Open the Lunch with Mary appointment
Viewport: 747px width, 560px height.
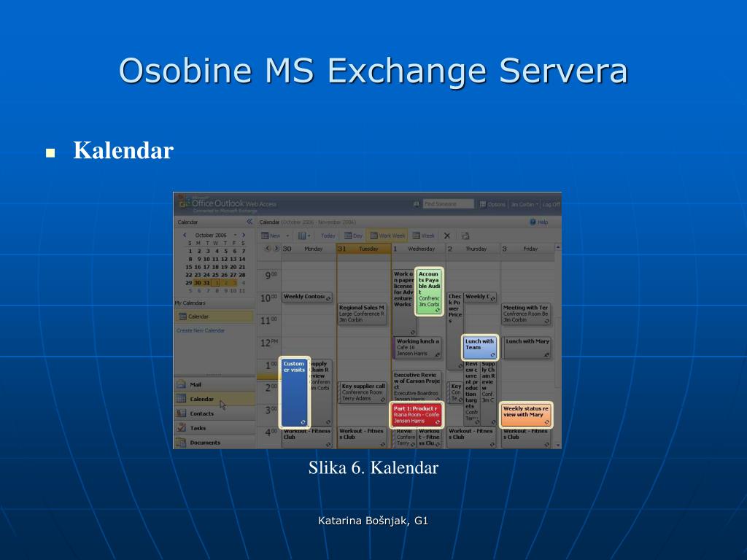[527, 348]
